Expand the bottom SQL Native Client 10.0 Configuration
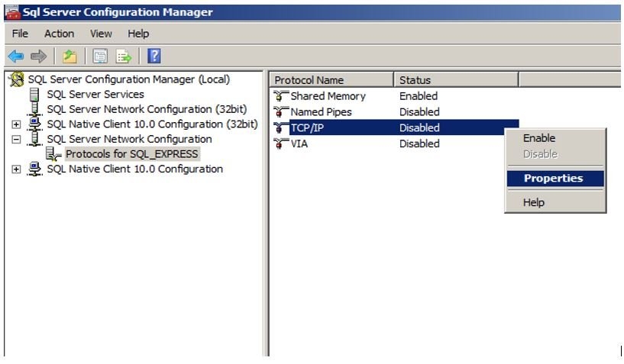The width and height of the screenshot is (624, 364). 17,169
